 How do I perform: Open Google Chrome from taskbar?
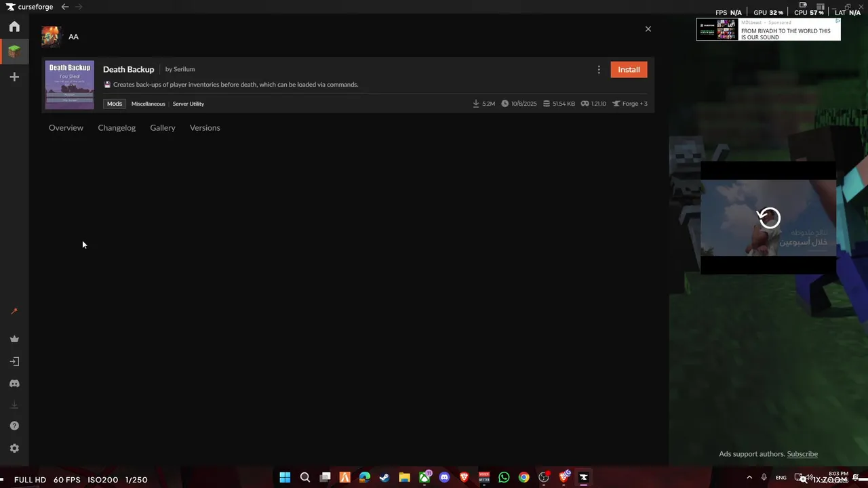pos(524,477)
